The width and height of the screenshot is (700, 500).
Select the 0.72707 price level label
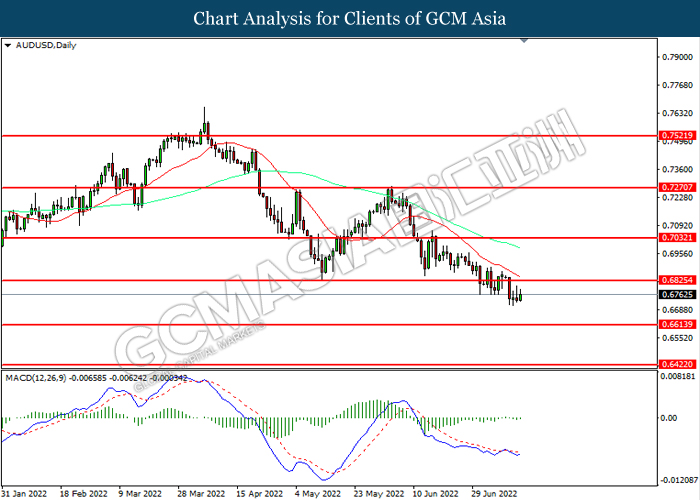pyautogui.click(x=677, y=188)
